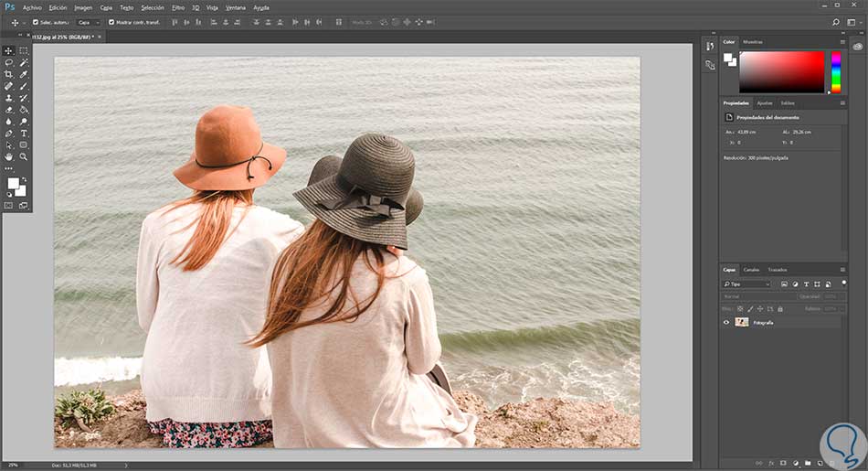Open the Color panel options menu
This screenshot has height=471, width=868.
(x=842, y=42)
